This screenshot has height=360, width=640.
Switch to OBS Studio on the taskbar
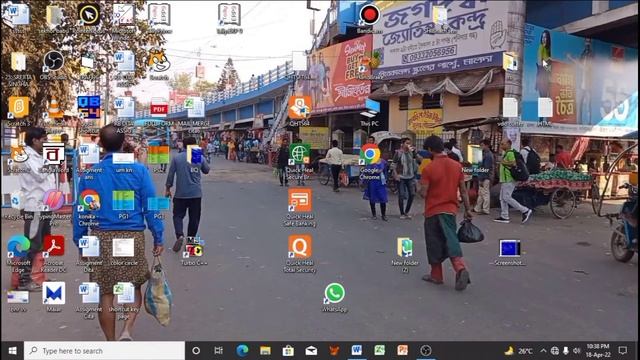click(x=425, y=351)
